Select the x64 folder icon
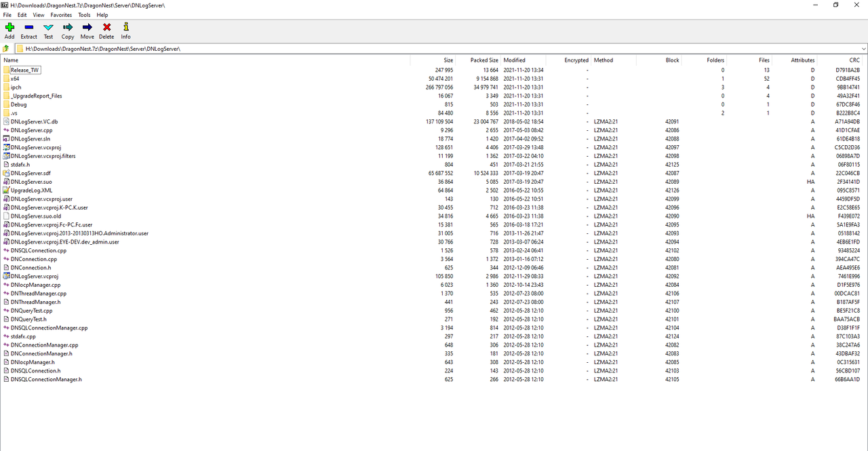 tap(6, 79)
